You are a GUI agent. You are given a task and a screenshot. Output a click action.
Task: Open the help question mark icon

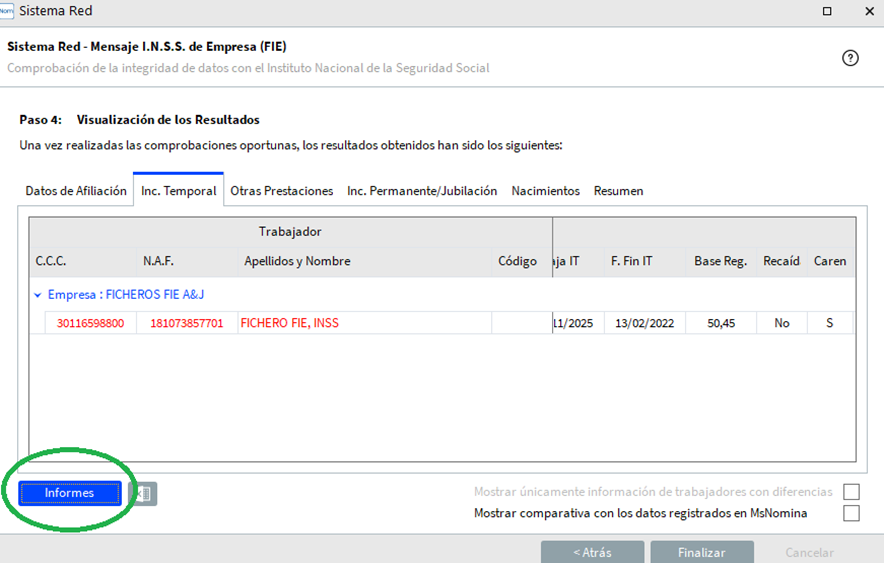[x=850, y=58]
